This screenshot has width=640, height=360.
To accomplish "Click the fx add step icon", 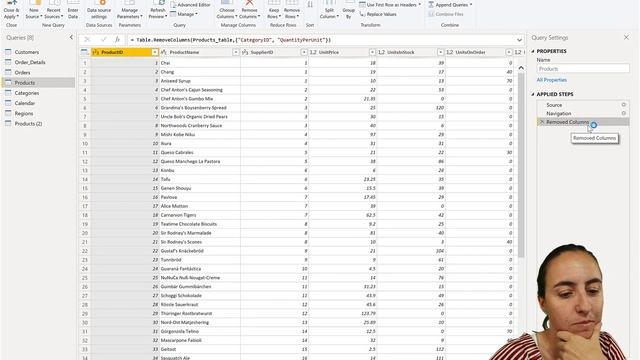I will (x=117, y=40).
